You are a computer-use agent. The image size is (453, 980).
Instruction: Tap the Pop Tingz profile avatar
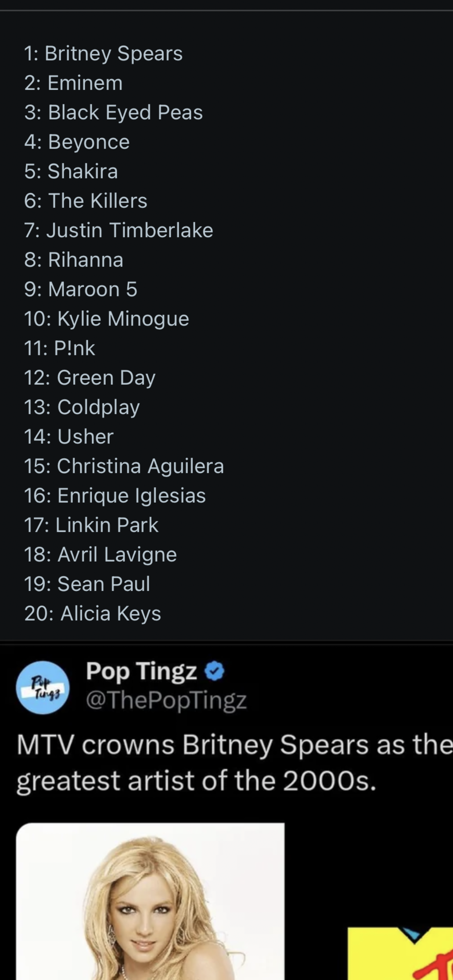(x=43, y=687)
